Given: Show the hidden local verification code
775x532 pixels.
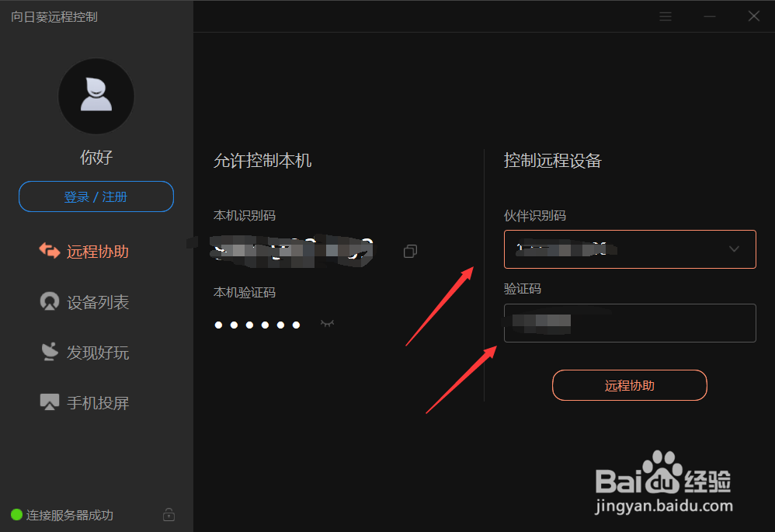Looking at the screenshot, I should pyautogui.click(x=327, y=324).
